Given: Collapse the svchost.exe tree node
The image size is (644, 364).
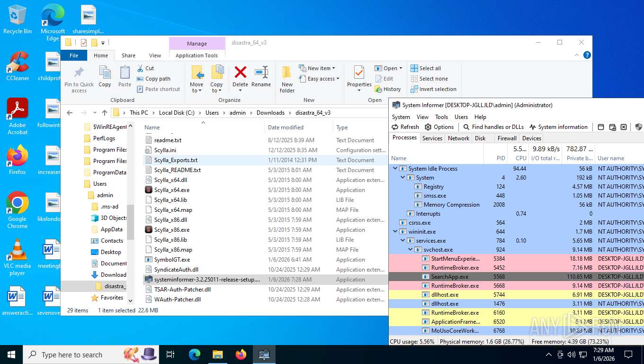Looking at the screenshot, I should coord(411,250).
